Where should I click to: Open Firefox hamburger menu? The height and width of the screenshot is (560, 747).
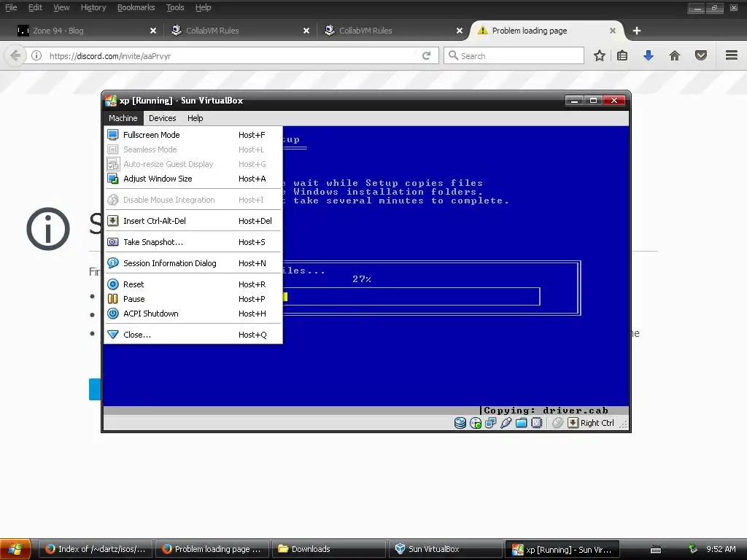pos(732,55)
